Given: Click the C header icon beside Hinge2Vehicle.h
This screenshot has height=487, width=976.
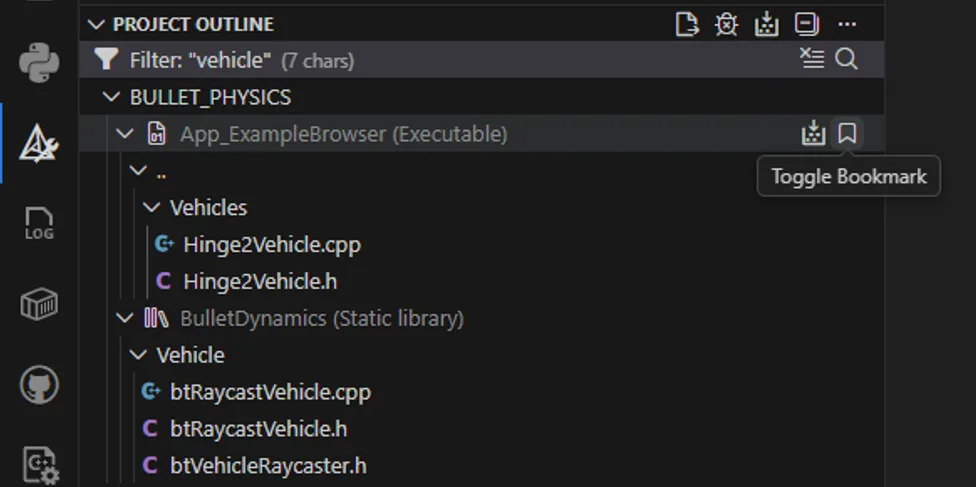Looking at the screenshot, I should [x=163, y=281].
